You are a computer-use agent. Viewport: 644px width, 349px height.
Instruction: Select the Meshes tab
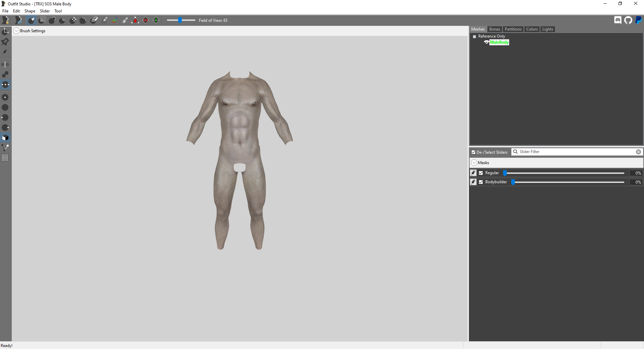coord(478,29)
